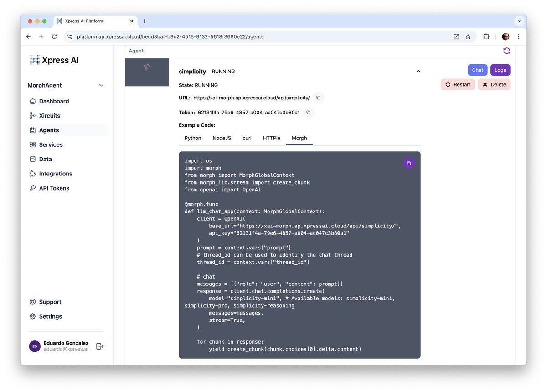Click the token value 62131f4a-79e6-4857-a004-ac047c3b80a1
This screenshot has height=392, width=547.
coord(249,113)
